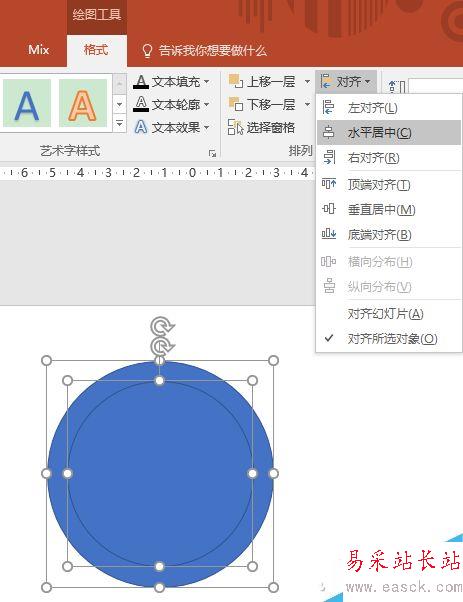Click the Distribute Horizontally (横向分布) icon

point(328,261)
